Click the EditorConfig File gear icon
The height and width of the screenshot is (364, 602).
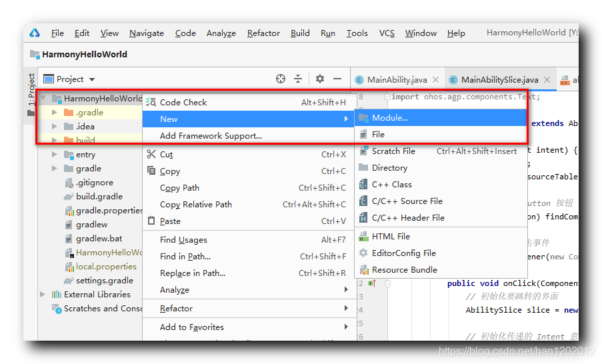[x=363, y=253]
